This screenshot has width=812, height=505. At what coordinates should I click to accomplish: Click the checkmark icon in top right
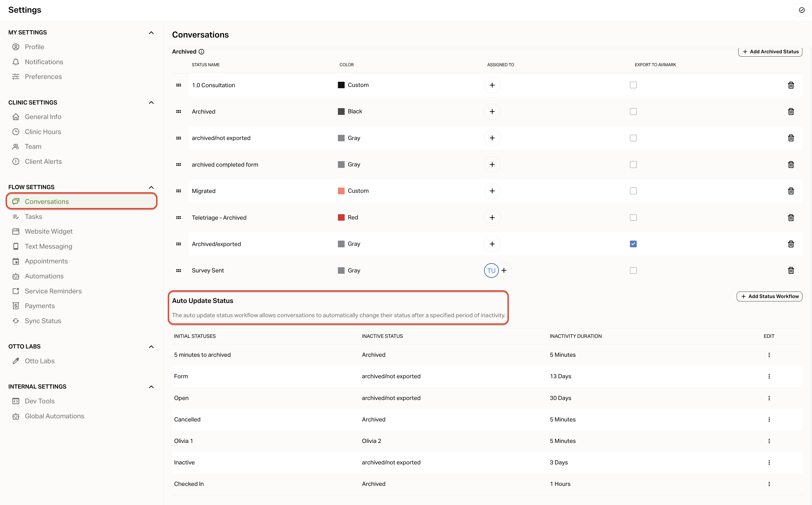pyautogui.click(x=802, y=10)
